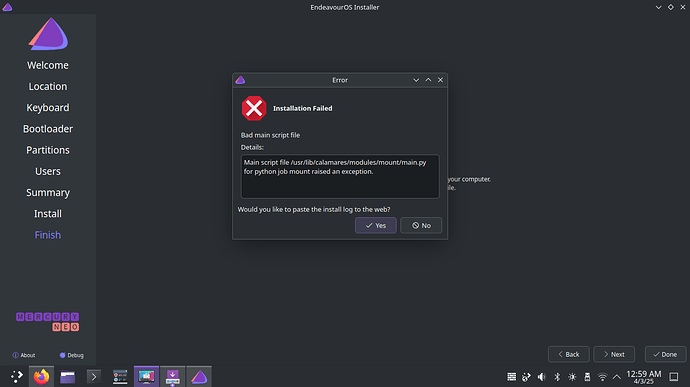Select the Finish step in sidebar
The image size is (690, 387).
[48, 235]
